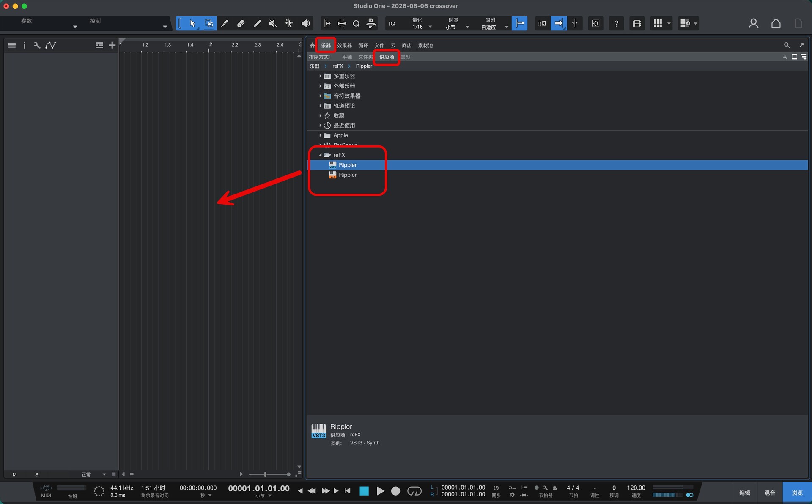The width and height of the screenshot is (812, 504).
Task: Click the output level meter bar
Action: tap(669, 495)
